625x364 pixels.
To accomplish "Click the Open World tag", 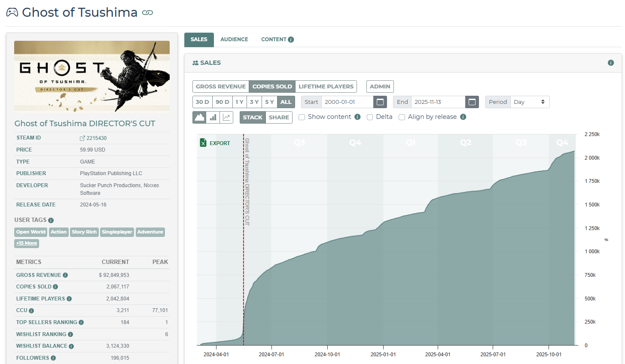I will click(x=31, y=232).
